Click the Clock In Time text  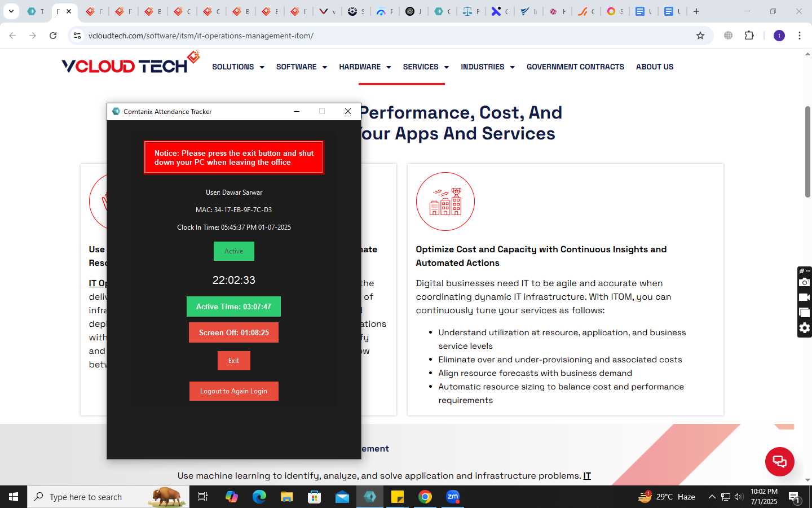pos(234,227)
